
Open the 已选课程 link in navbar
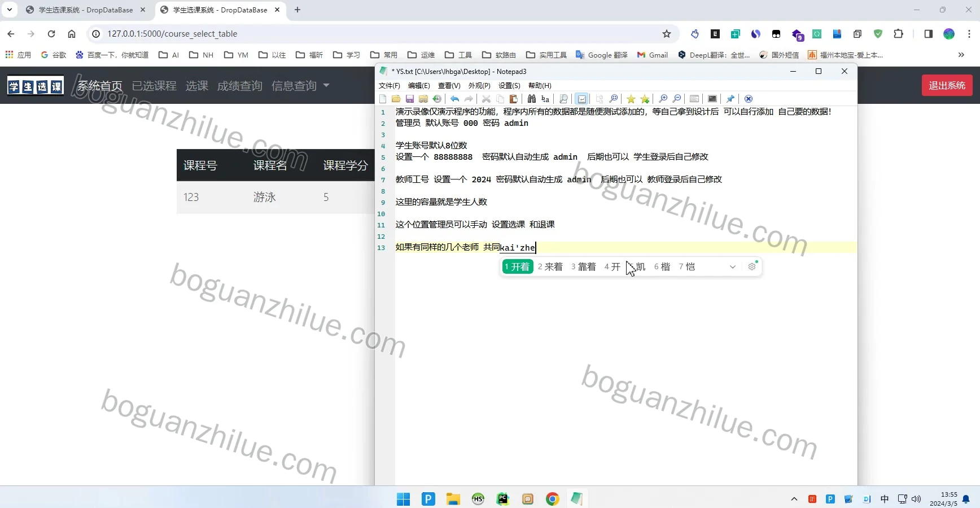154,86
